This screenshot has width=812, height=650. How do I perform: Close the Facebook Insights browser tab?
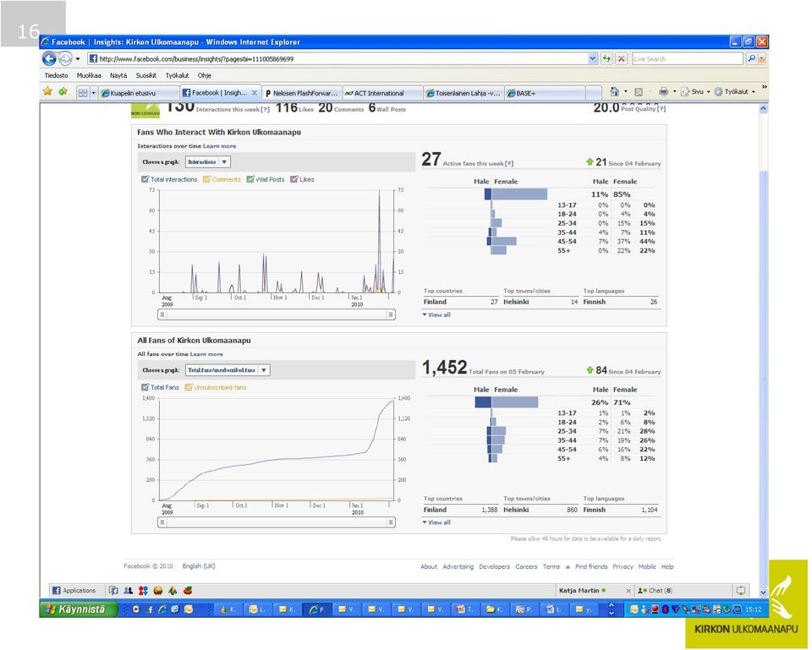[x=255, y=93]
